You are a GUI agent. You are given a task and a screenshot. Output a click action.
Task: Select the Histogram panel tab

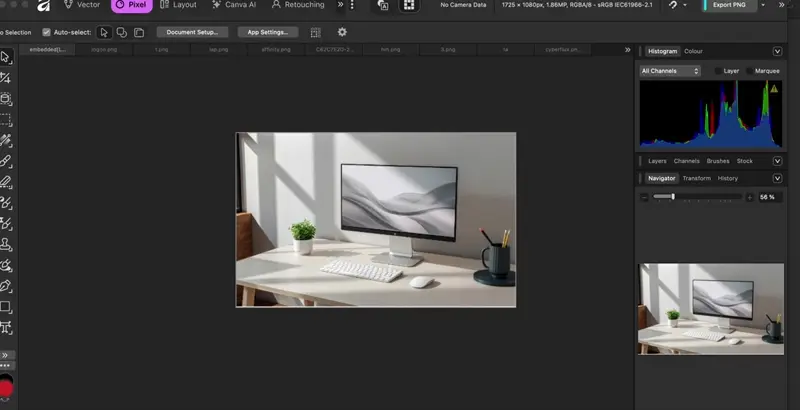662,51
